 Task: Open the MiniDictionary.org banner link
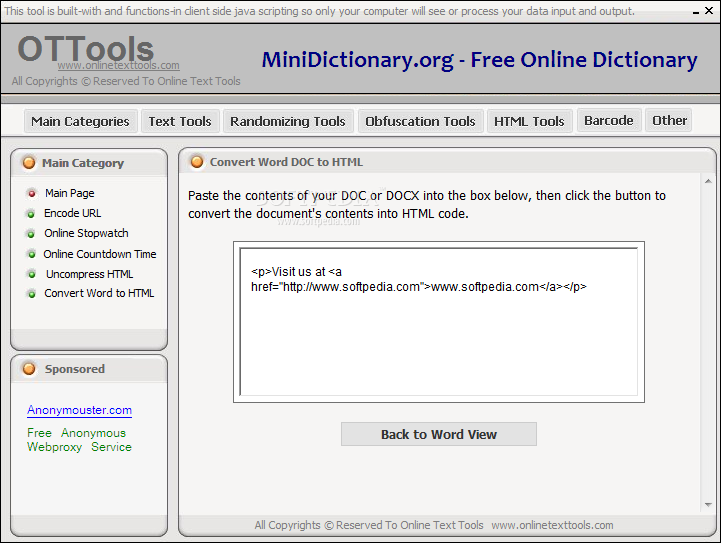point(479,60)
